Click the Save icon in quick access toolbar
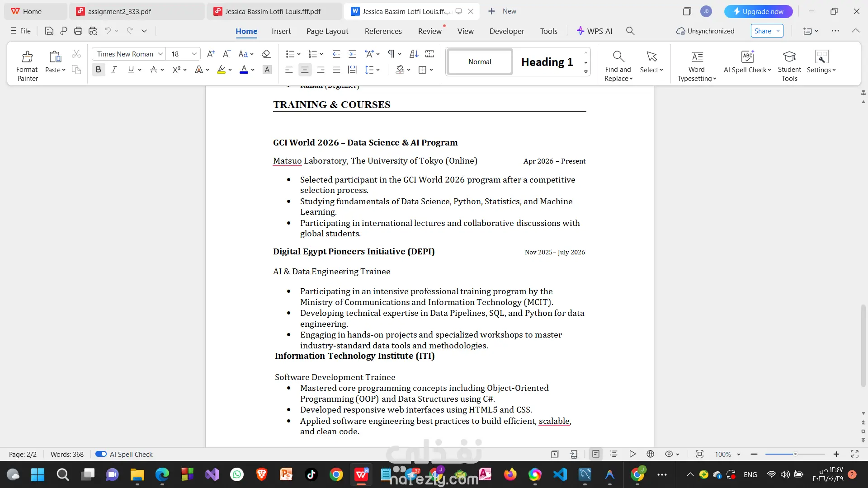Viewport: 868px width, 488px height. tap(49, 31)
